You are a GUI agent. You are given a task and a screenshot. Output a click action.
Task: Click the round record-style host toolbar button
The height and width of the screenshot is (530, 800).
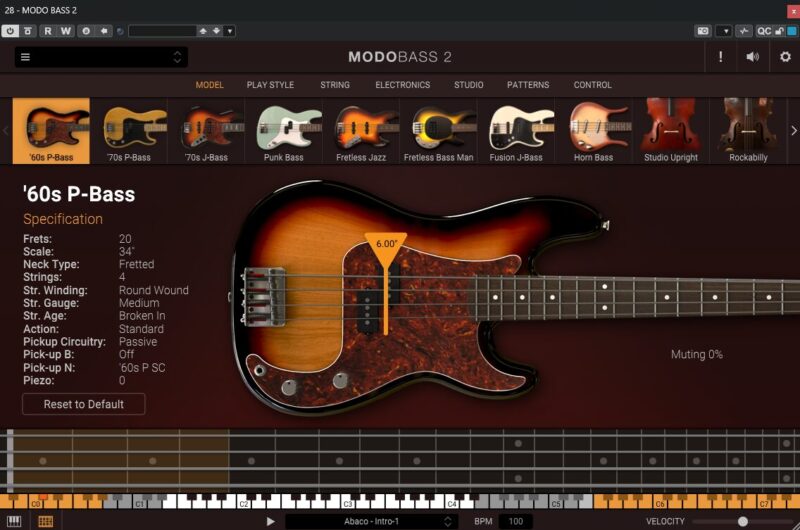(86, 31)
